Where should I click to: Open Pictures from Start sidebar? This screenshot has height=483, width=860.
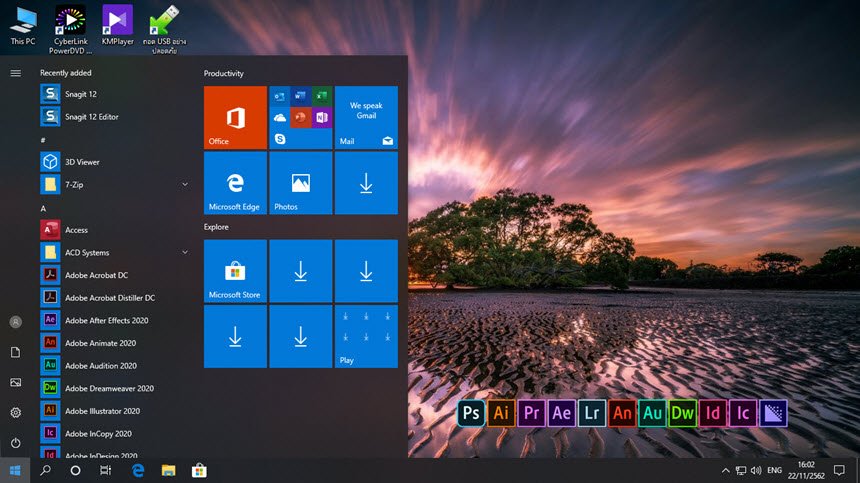pos(15,382)
